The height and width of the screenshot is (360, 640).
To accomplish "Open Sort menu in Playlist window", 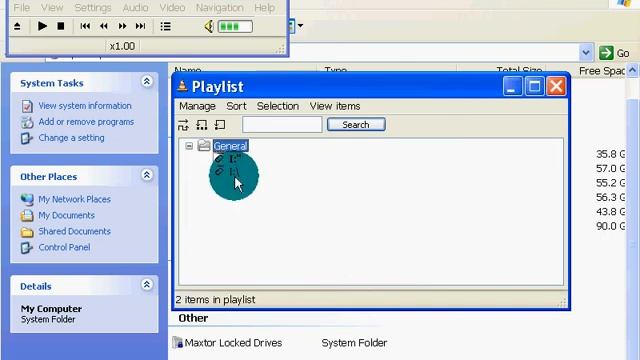I will pos(236,106).
